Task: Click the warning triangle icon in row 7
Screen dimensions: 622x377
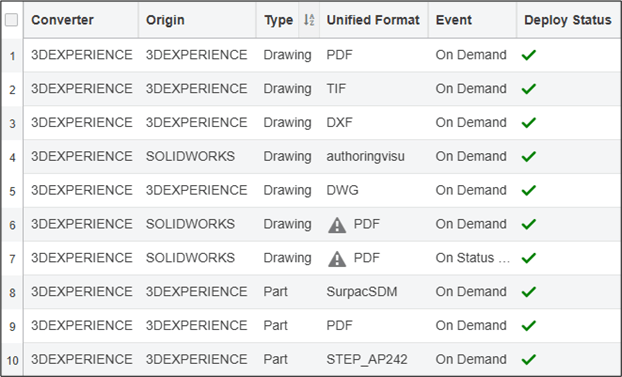Action: pos(337,259)
